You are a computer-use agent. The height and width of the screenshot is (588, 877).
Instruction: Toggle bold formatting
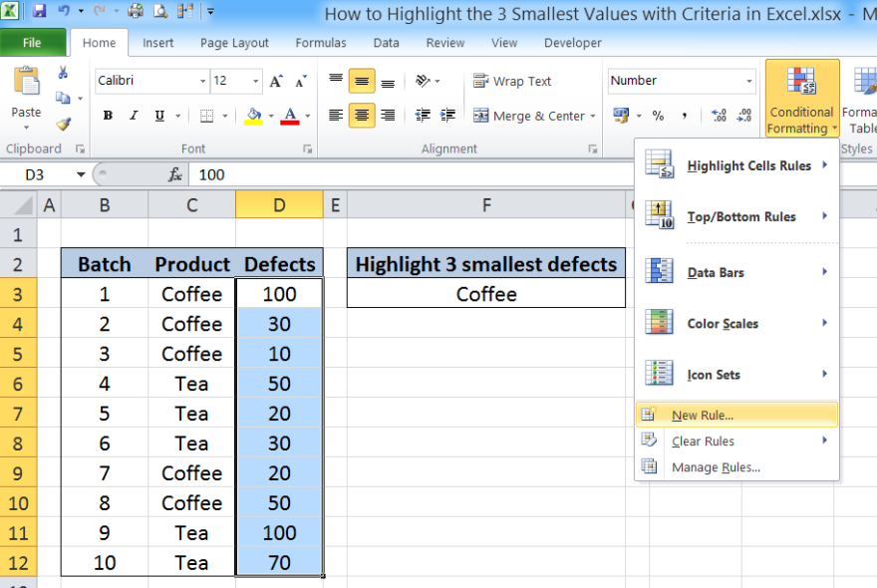click(x=107, y=115)
